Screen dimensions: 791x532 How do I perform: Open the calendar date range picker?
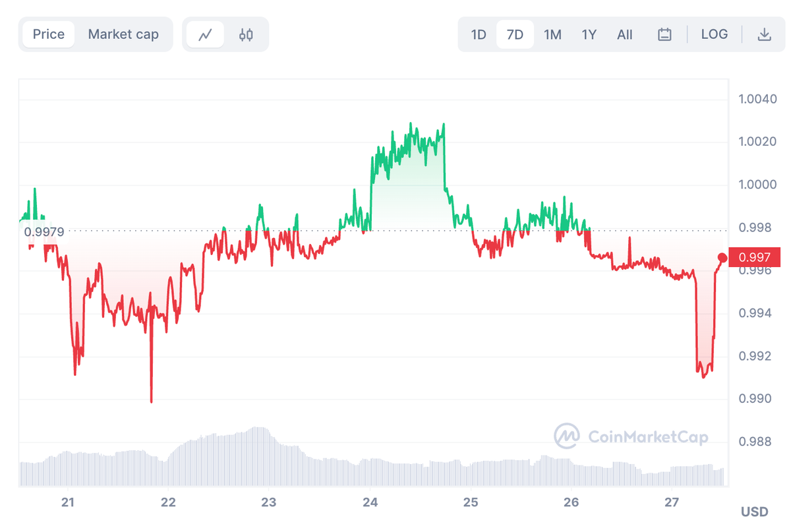664,34
